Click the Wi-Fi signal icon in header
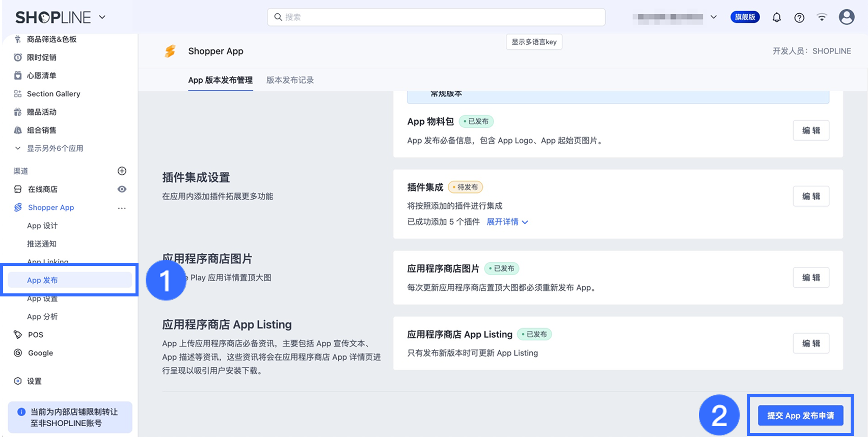Screen dimensions: 868x437 [x=822, y=17]
